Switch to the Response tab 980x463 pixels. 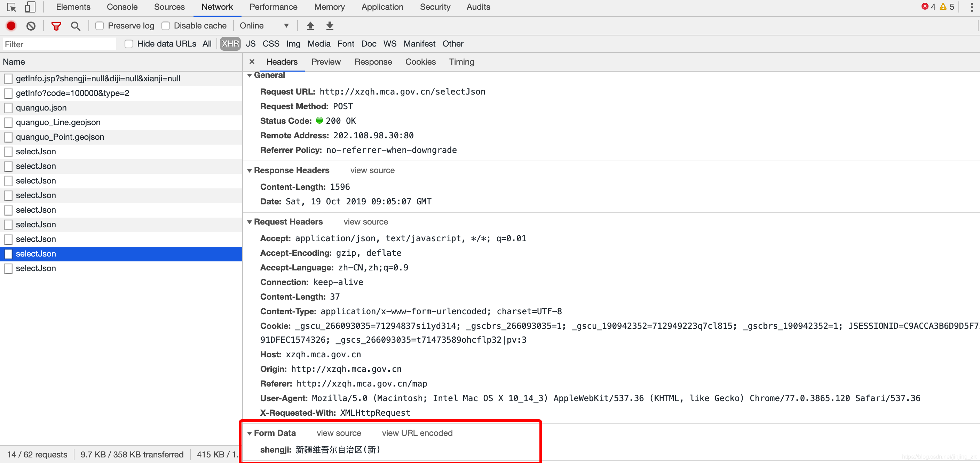pyautogui.click(x=373, y=62)
